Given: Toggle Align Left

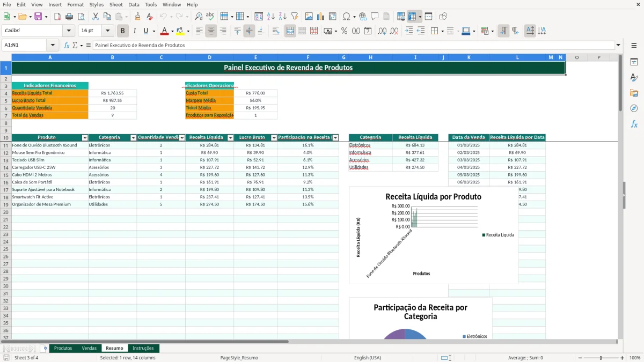Looking at the screenshot, I should click(199, 31).
